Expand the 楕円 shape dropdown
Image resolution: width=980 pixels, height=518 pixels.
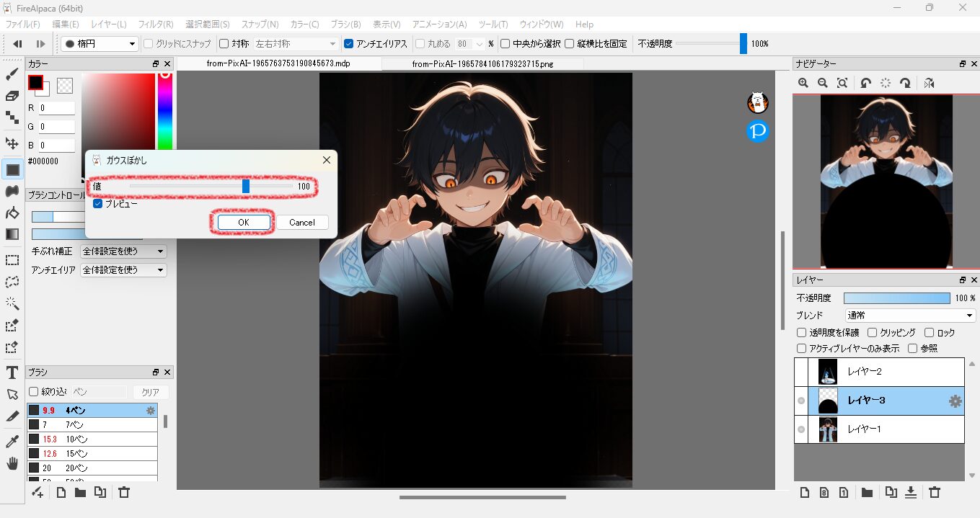(100, 44)
